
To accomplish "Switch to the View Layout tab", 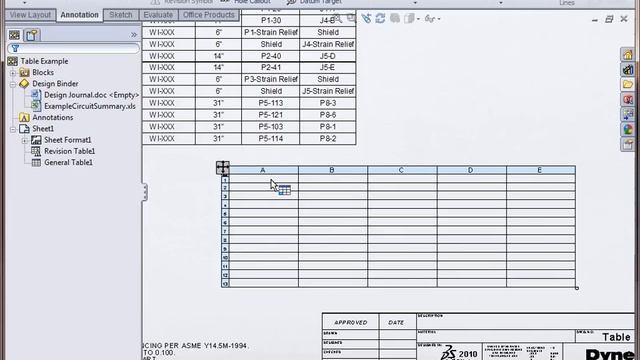I will [x=30, y=15].
